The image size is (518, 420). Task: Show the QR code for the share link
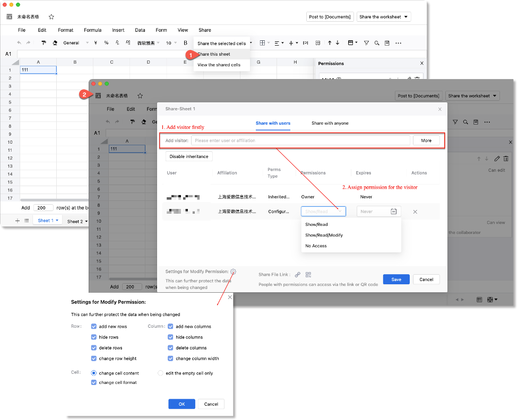[308, 275]
